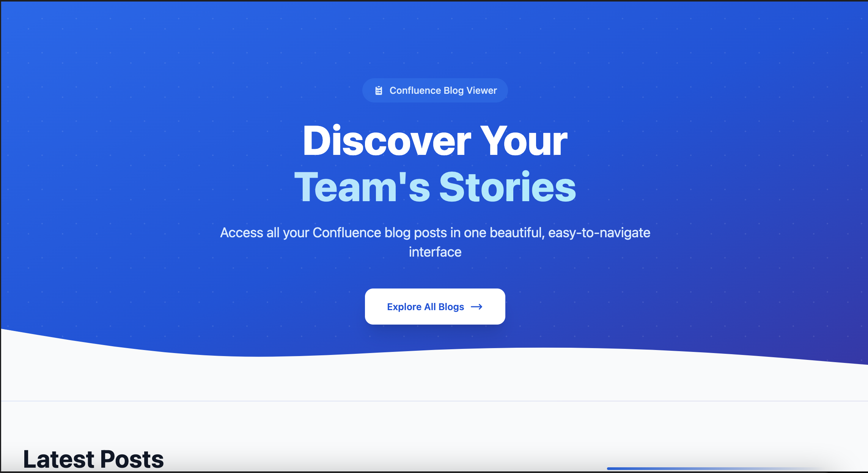Click the white word Your in the headline

pyautogui.click(x=524, y=141)
